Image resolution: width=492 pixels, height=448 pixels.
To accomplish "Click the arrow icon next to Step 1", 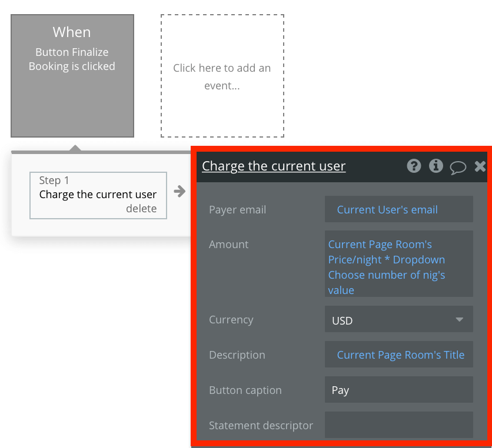I will (179, 190).
